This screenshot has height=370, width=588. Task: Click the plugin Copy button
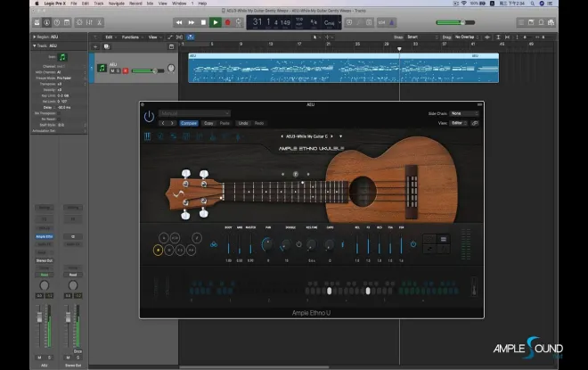point(208,123)
